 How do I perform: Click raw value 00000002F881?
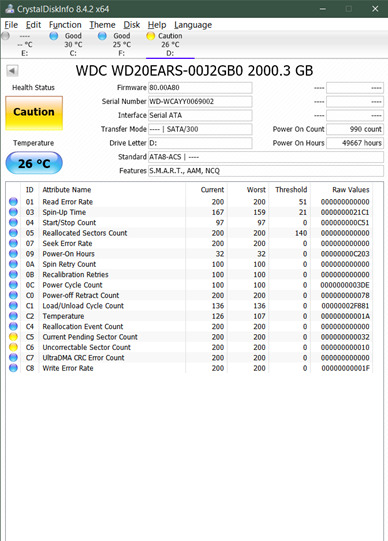click(x=345, y=306)
